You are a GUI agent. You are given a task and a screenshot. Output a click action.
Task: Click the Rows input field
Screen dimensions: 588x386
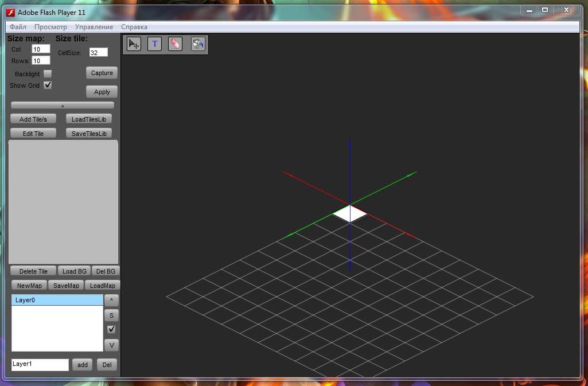[x=41, y=60]
